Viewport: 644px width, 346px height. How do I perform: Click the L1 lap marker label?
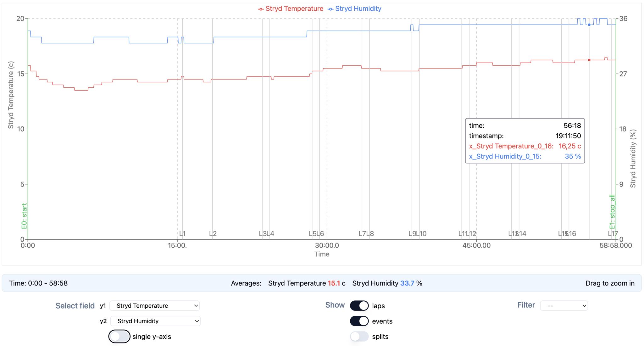tap(182, 234)
